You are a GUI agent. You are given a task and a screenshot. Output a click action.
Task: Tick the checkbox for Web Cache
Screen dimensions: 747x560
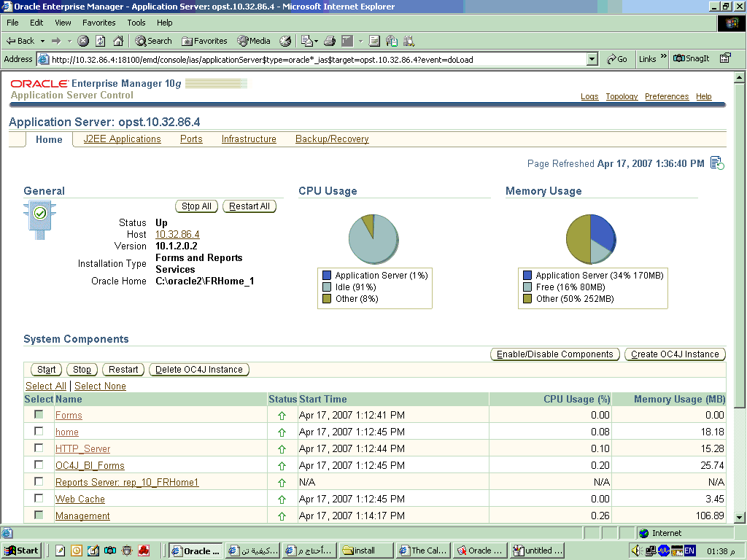coord(39,498)
